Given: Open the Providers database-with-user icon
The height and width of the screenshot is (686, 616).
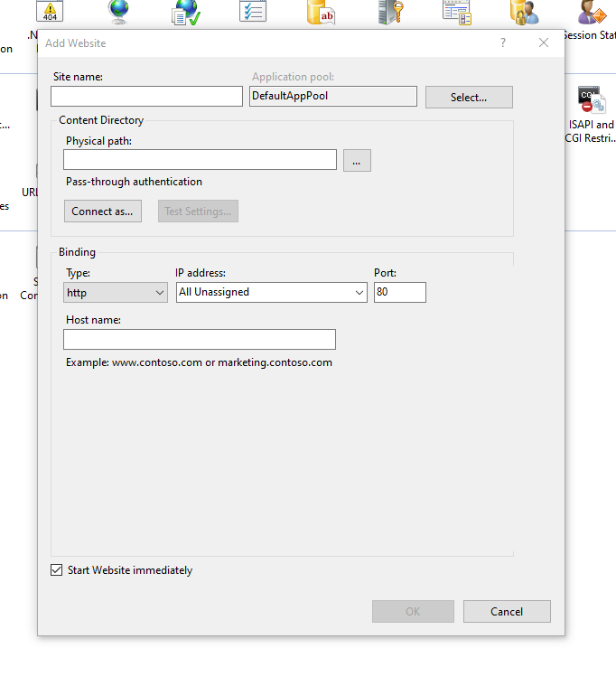Looking at the screenshot, I should 524,12.
